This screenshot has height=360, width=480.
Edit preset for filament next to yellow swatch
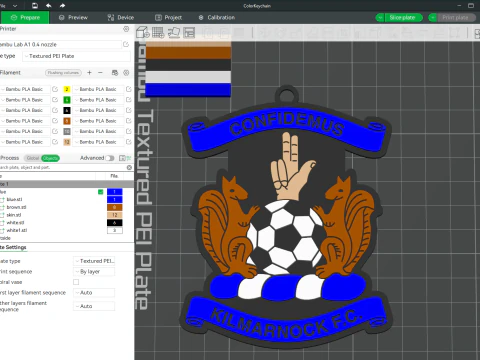pyautogui.click(x=128, y=89)
